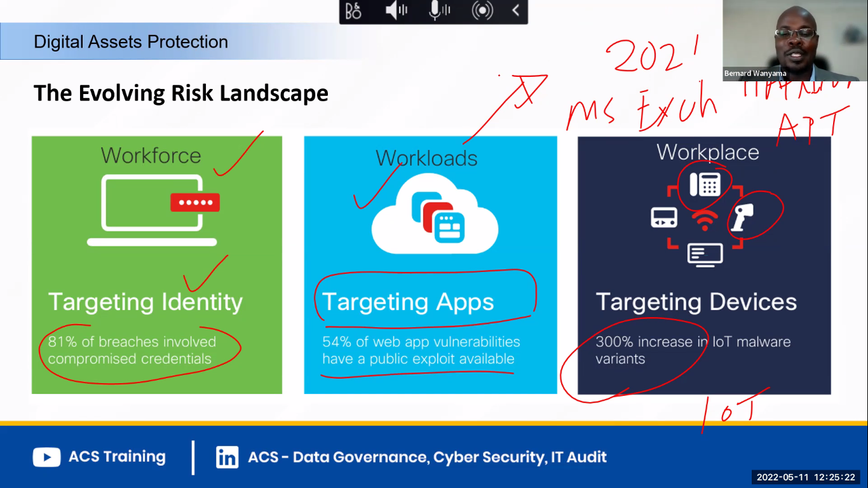Open the B&O audio control logo
This screenshot has width=868, height=488.
(353, 11)
